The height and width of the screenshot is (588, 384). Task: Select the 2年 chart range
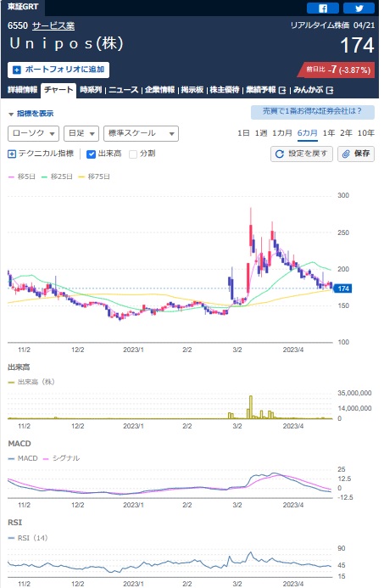(346, 133)
